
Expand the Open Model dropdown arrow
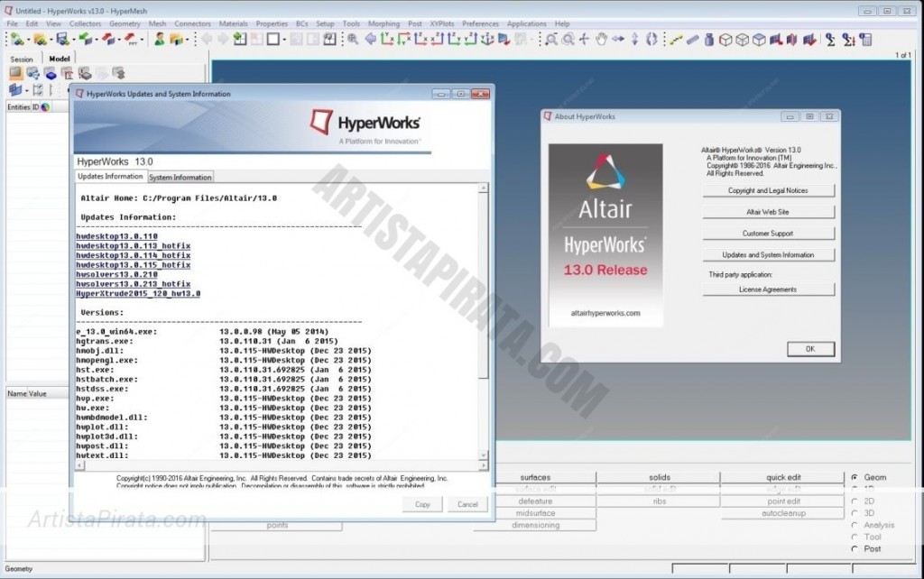[x=51, y=40]
